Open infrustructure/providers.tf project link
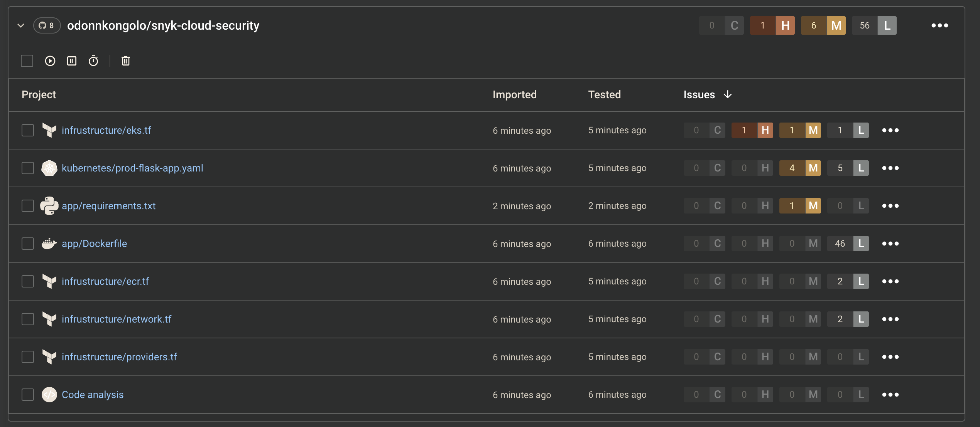Image resolution: width=980 pixels, height=427 pixels. [119, 357]
